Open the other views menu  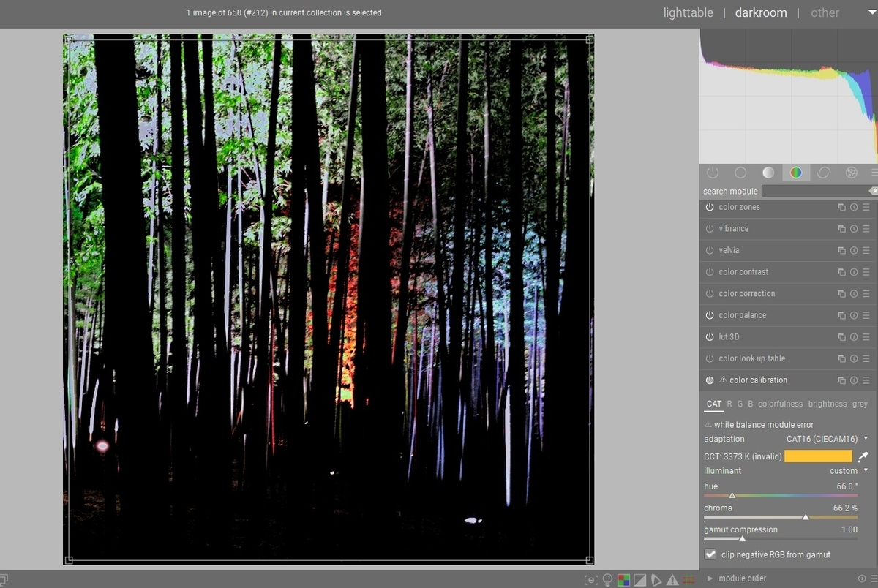[825, 12]
